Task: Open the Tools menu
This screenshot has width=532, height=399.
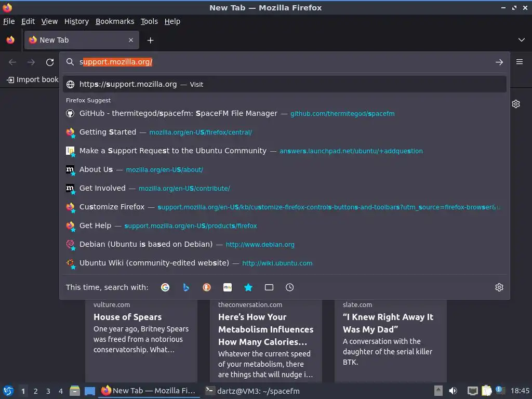Action: pos(149,21)
